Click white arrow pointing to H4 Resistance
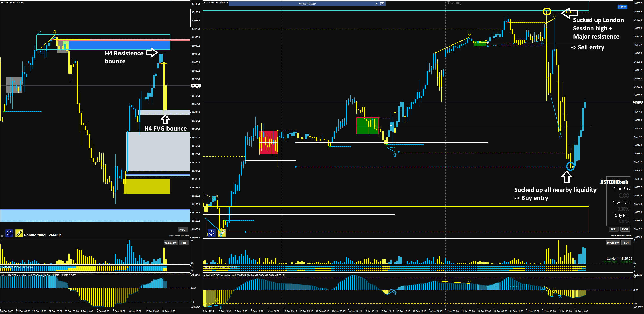Viewport: 644px width, 314px height. (151, 52)
